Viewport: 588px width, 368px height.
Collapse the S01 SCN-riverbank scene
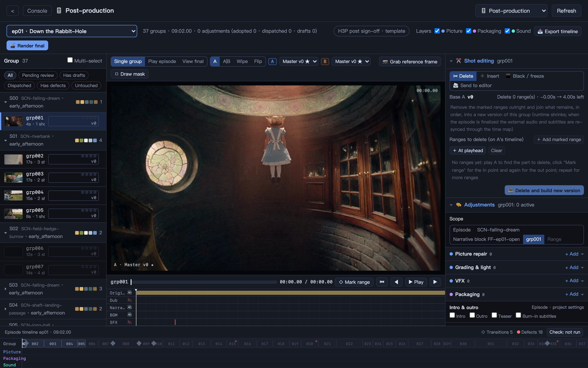[5, 140]
